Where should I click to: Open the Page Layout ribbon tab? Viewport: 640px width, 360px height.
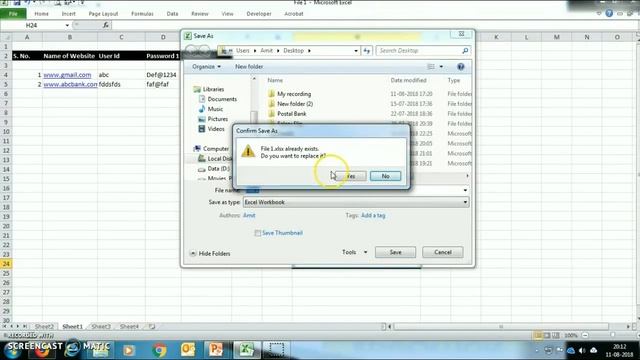(103, 14)
